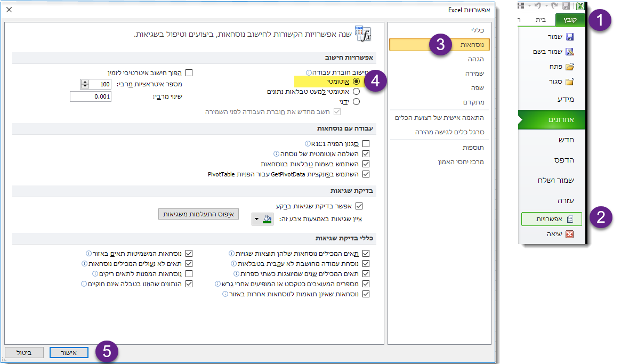
Task: Select Advanced (מתקדם) in options sidebar
Action: tap(472, 102)
